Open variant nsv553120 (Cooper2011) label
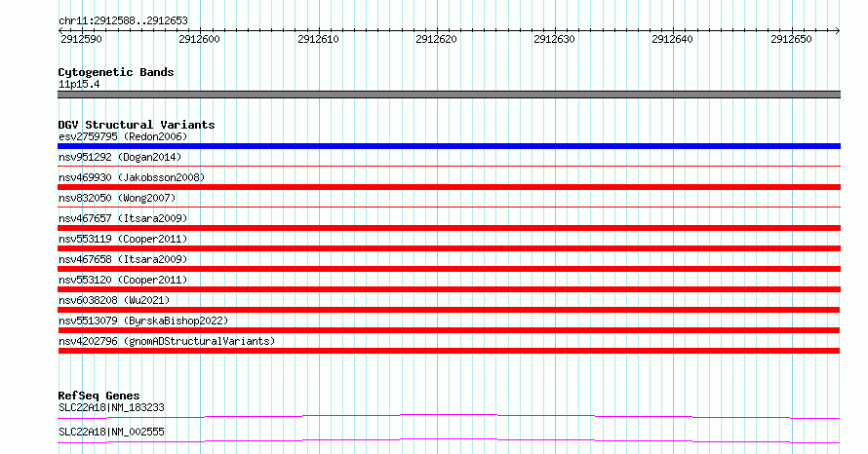The image size is (868, 454). [x=123, y=280]
